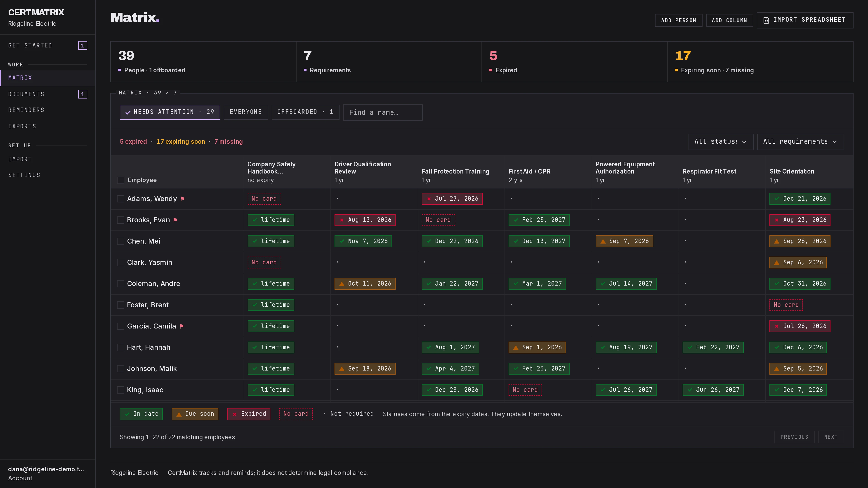Click the Find a name search field
The width and height of the screenshot is (868, 488).
[x=382, y=113]
